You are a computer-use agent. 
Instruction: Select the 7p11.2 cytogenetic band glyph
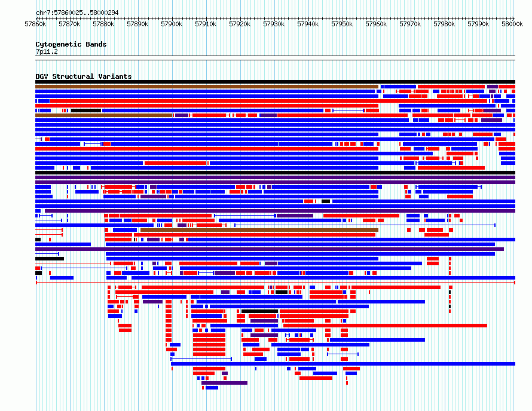pyautogui.click(x=275, y=58)
